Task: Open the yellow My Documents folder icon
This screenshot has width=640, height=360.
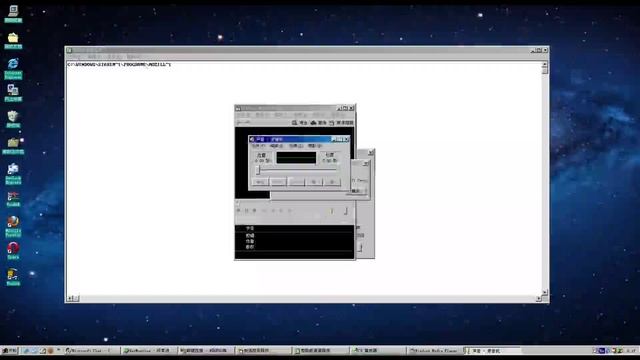Action: pos(13,40)
